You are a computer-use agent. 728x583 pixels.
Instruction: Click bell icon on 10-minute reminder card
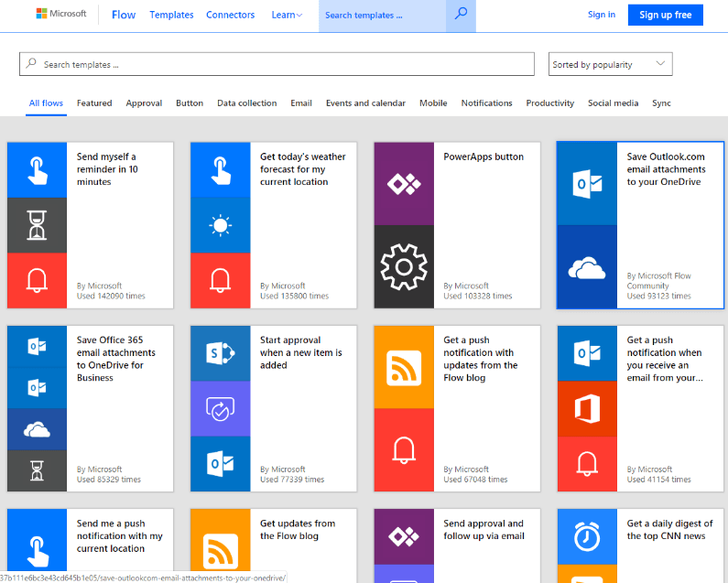pyautogui.click(x=38, y=280)
